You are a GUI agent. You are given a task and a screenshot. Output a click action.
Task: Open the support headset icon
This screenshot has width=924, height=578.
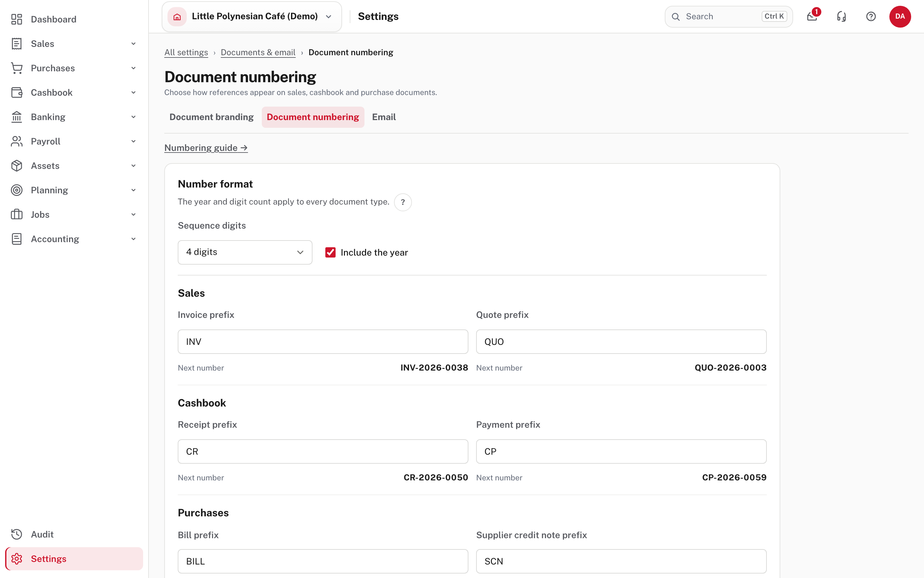click(842, 16)
